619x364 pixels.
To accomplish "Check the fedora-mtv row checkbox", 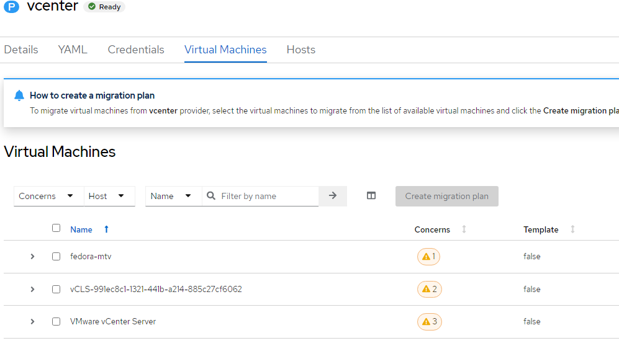I will click(x=56, y=257).
